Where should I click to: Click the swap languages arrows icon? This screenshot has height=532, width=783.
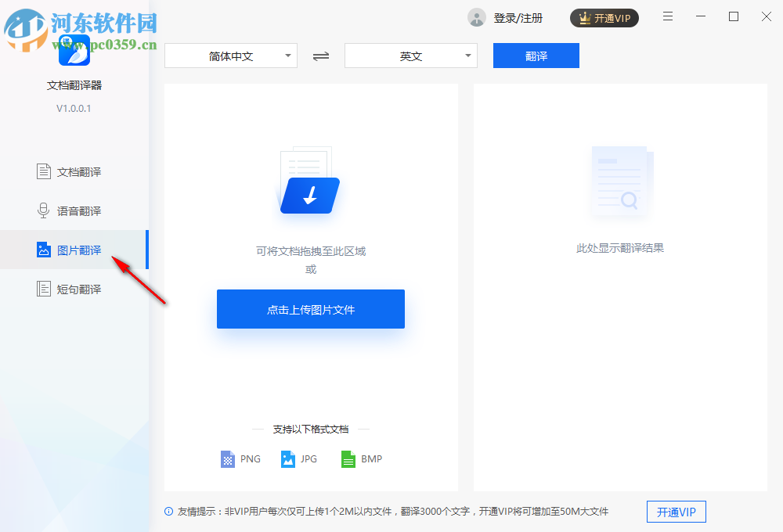pos(320,56)
